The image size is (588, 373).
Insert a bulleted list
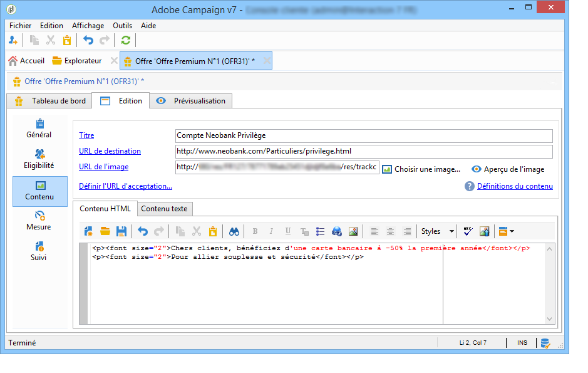click(320, 231)
